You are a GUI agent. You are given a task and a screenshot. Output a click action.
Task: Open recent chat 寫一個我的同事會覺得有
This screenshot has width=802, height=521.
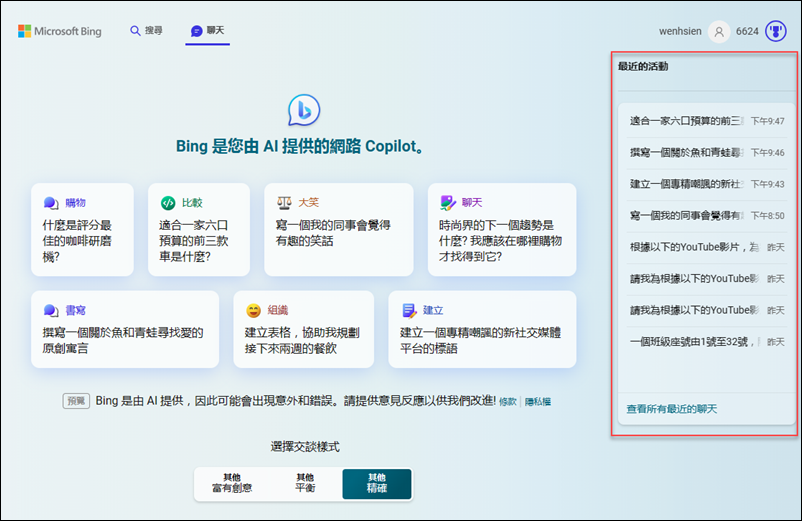[x=707, y=216]
